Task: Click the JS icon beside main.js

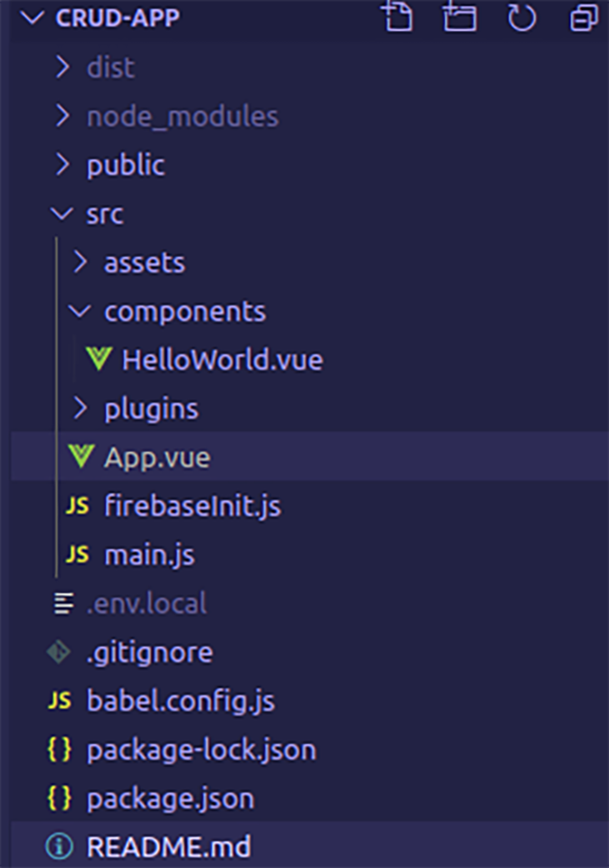Action: pyautogui.click(x=77, y=554)
